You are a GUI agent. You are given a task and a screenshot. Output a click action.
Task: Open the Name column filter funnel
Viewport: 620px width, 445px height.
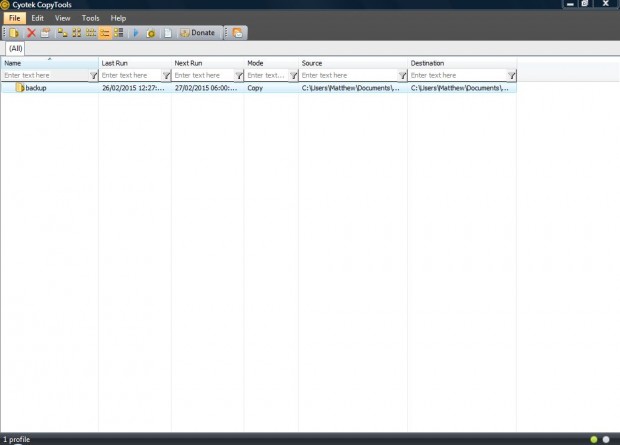click(93, 76)
